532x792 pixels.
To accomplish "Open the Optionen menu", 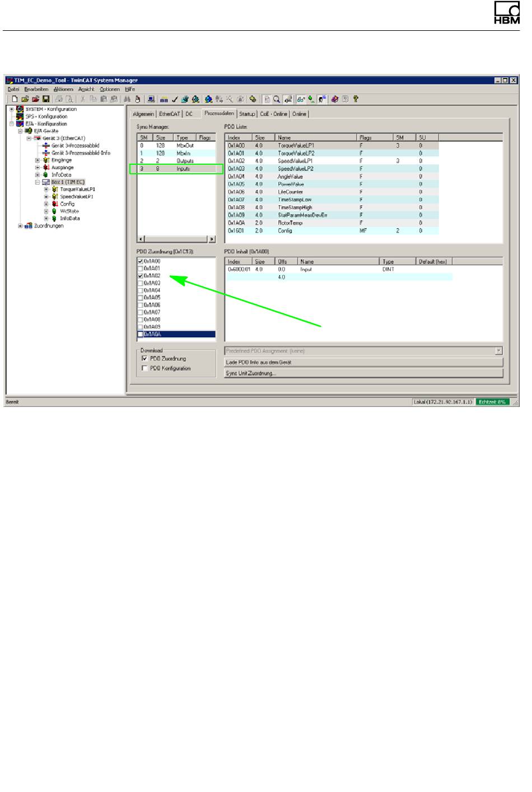I will 110,89.
